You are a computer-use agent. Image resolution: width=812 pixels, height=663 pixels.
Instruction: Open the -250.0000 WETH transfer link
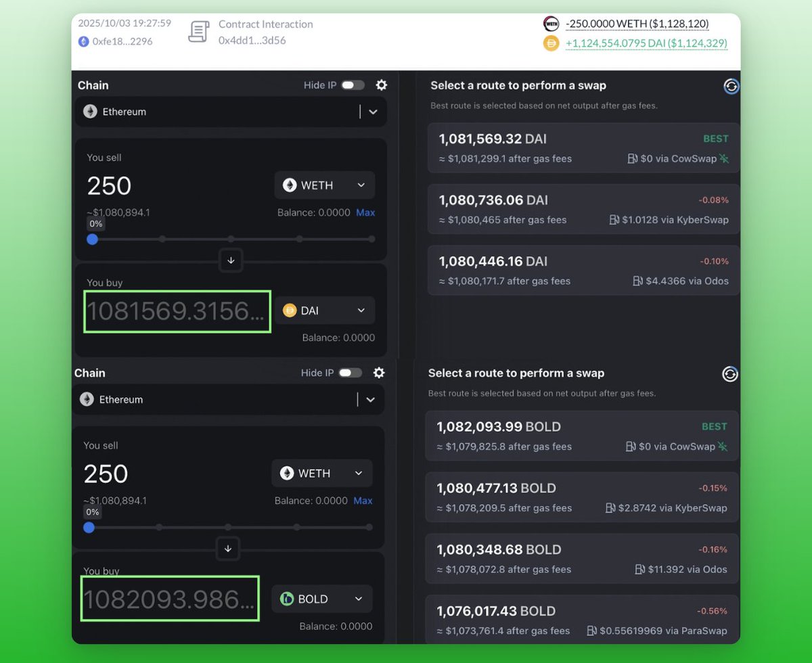637,24
